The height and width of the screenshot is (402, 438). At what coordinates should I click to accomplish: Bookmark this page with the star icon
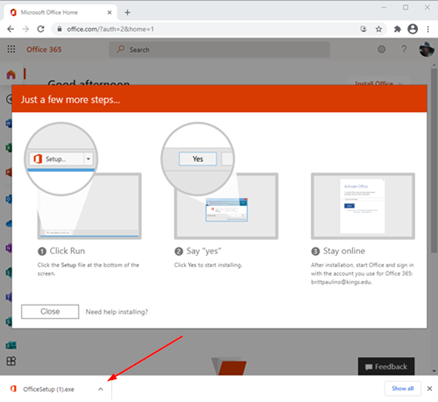[x=379, y=29]
